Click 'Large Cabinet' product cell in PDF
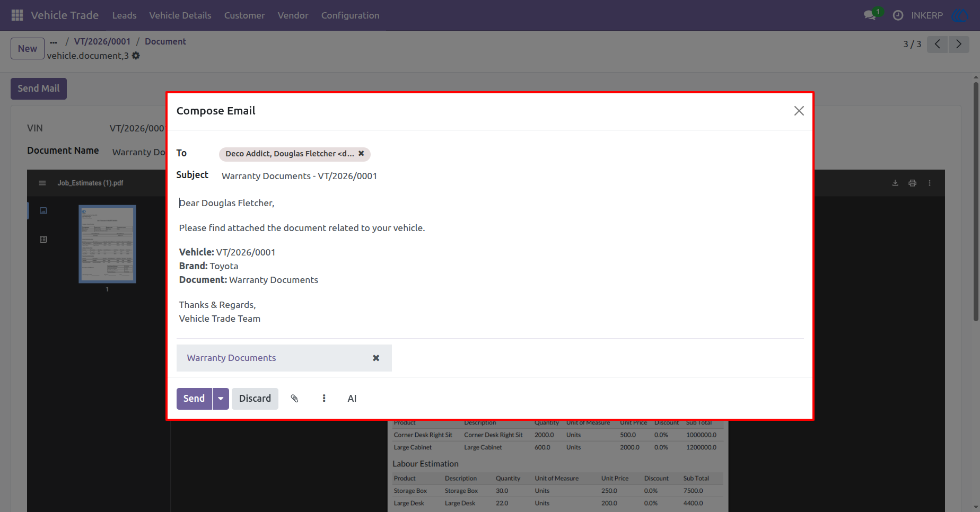The width and height of the screenshot is (980, 512). tap(413, 447)
